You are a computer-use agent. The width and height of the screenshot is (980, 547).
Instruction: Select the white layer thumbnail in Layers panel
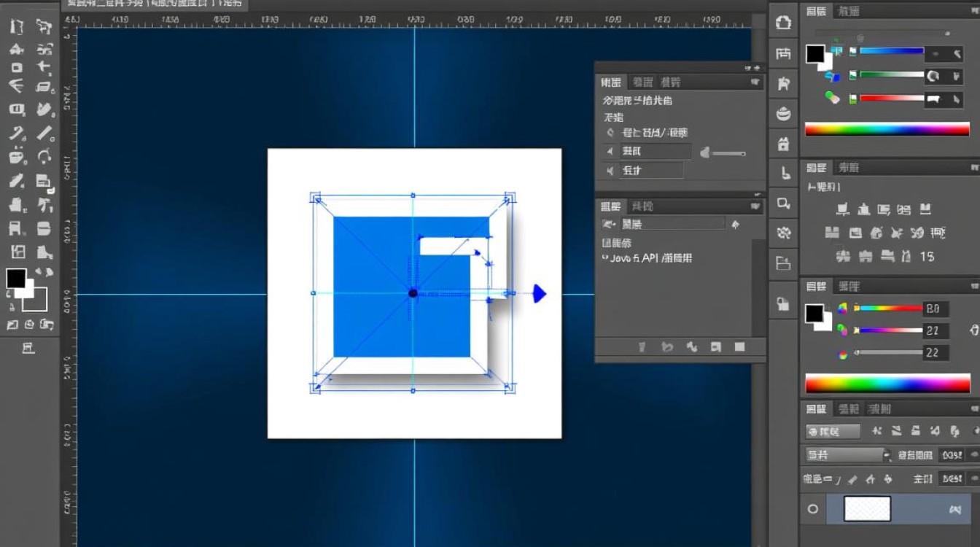point(867,508)
